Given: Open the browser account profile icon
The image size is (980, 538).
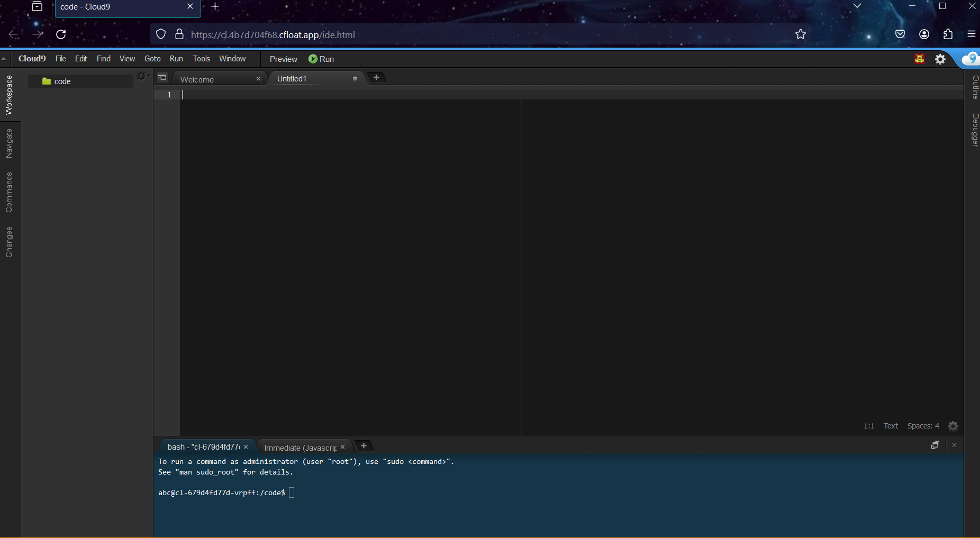Looking at the screenshot, I should pyautogui.click(x=924, y=34).
